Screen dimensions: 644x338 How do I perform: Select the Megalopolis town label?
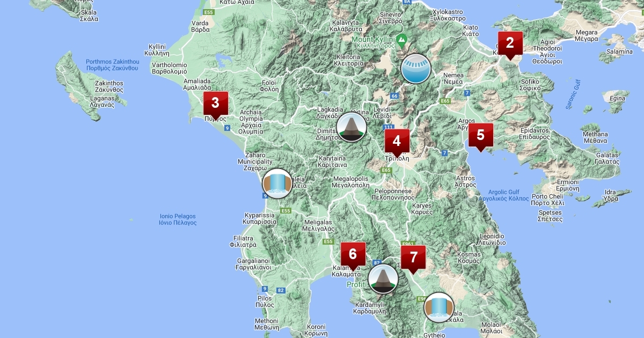pyautogui.click(x=351, y=181)
